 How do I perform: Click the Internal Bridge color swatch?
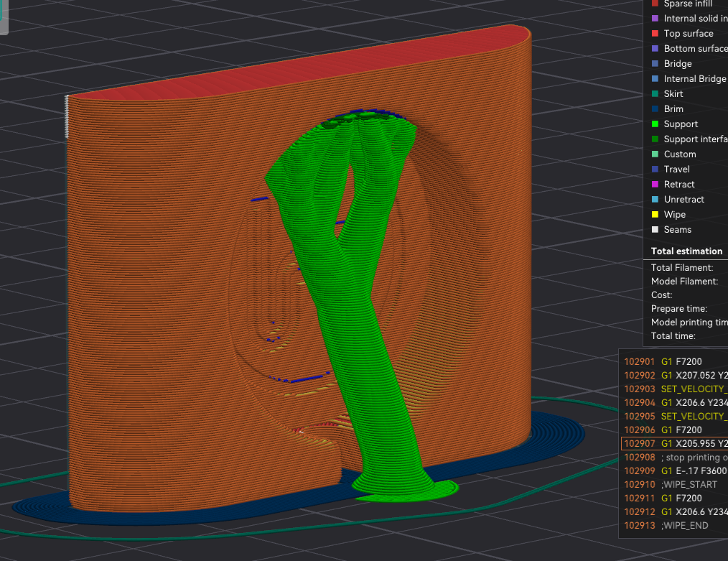point(654,79)
